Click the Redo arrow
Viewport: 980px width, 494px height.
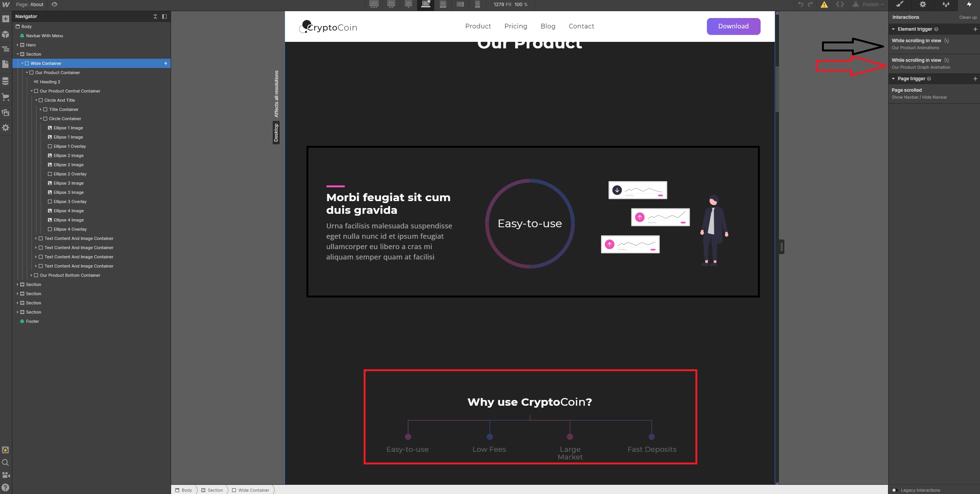[x=810, y=5]
